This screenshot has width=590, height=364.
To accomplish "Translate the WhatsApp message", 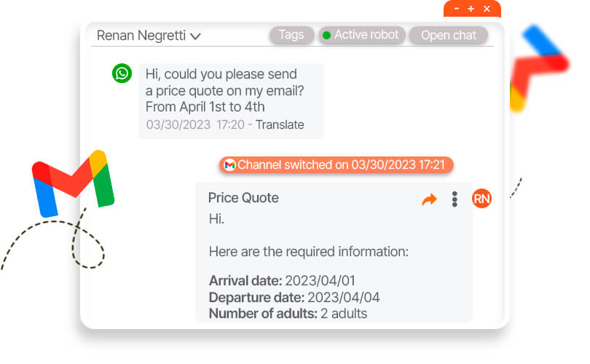I will tap(280, 124).
